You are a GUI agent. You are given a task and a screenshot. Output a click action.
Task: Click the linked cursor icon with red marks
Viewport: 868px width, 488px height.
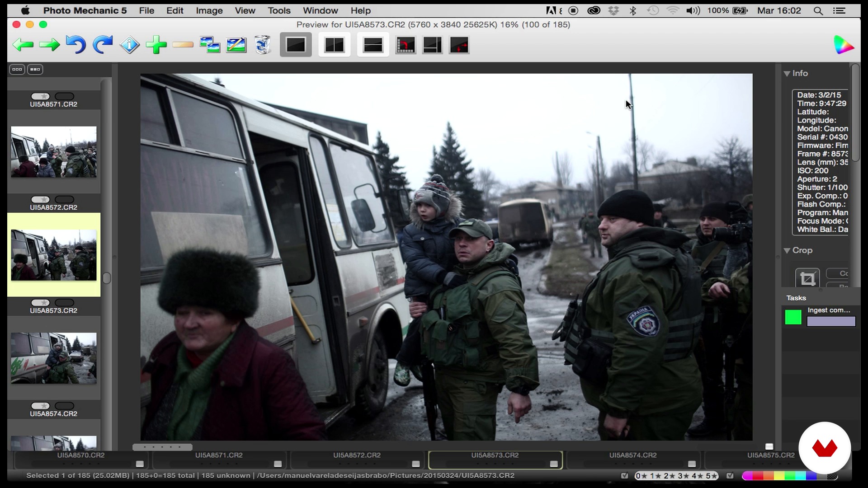[459, 45]
